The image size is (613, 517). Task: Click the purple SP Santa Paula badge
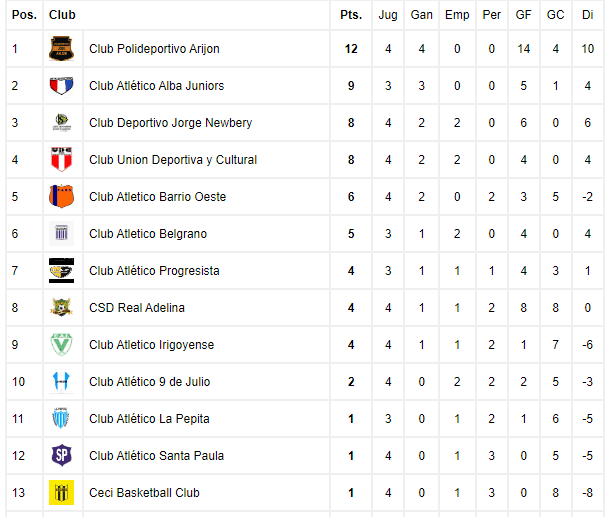[x=61, y=456]
